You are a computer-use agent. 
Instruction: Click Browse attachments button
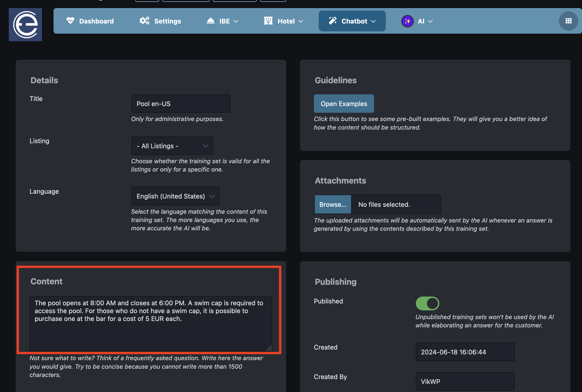click(333, 204)
